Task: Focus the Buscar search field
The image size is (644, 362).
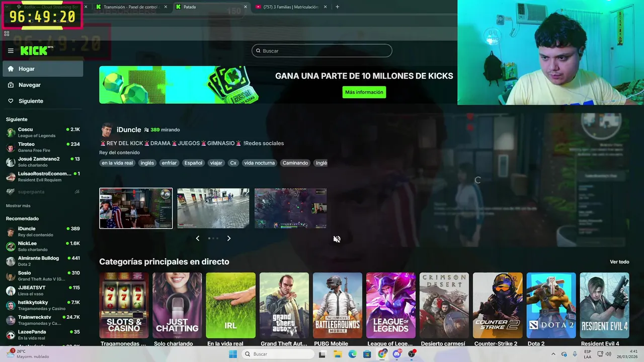Action: [322, 51]
